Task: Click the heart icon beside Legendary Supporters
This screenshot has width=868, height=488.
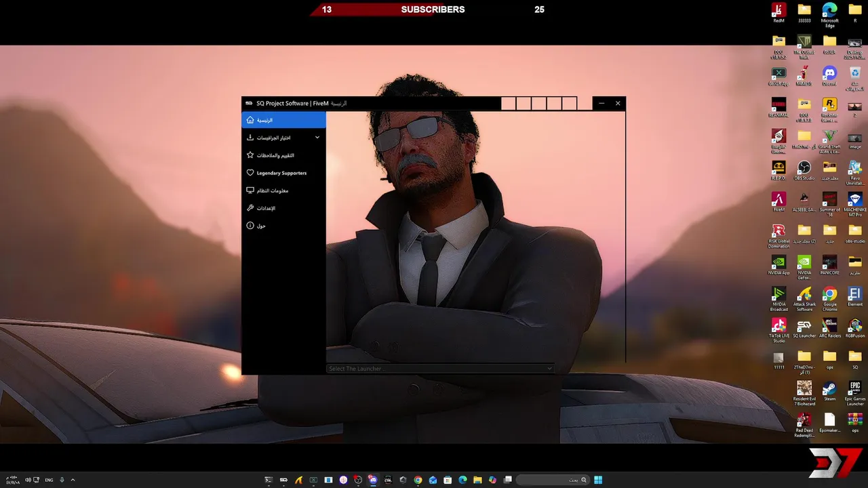Action: coord(250,173)
